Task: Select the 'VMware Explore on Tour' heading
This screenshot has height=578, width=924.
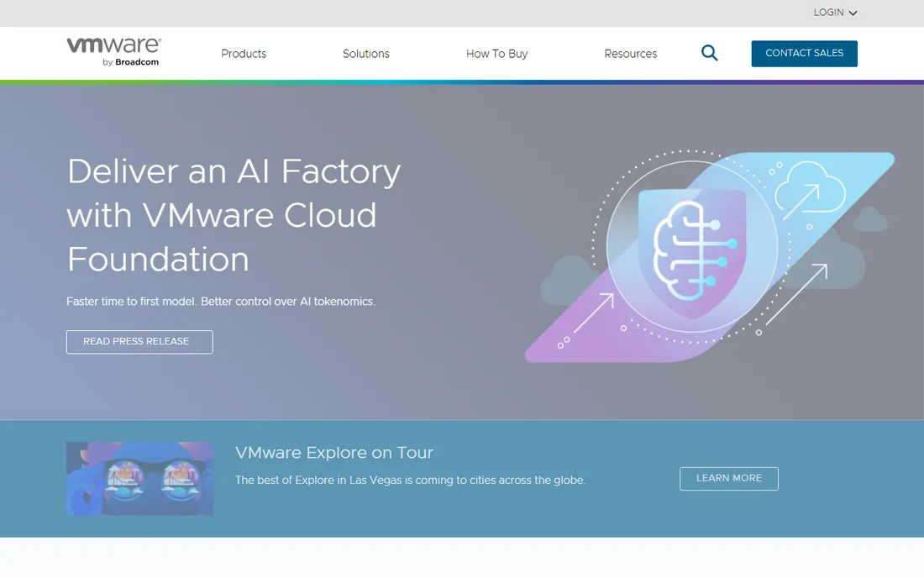Action: pos(334,453)
